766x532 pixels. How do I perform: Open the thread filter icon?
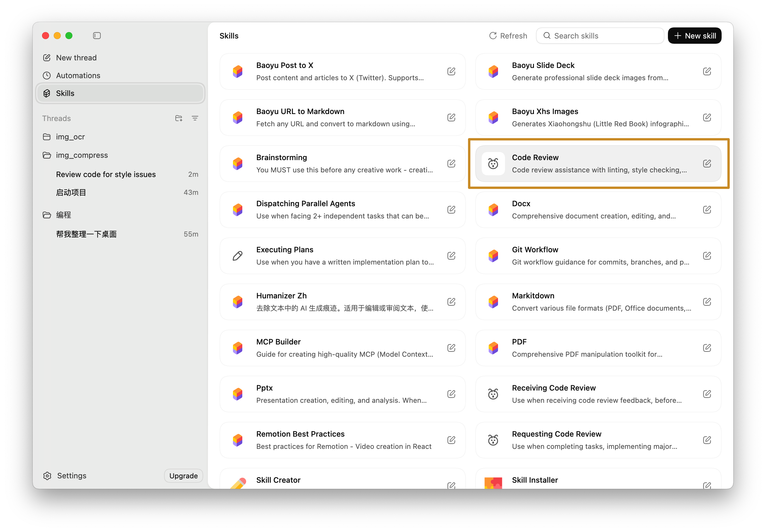(x=195, y=118)
